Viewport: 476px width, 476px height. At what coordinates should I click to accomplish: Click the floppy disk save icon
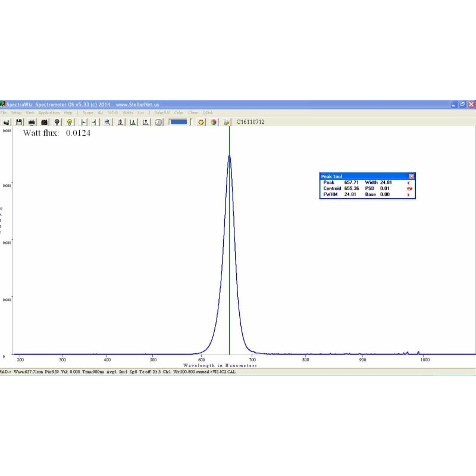[x=19, y=122]
